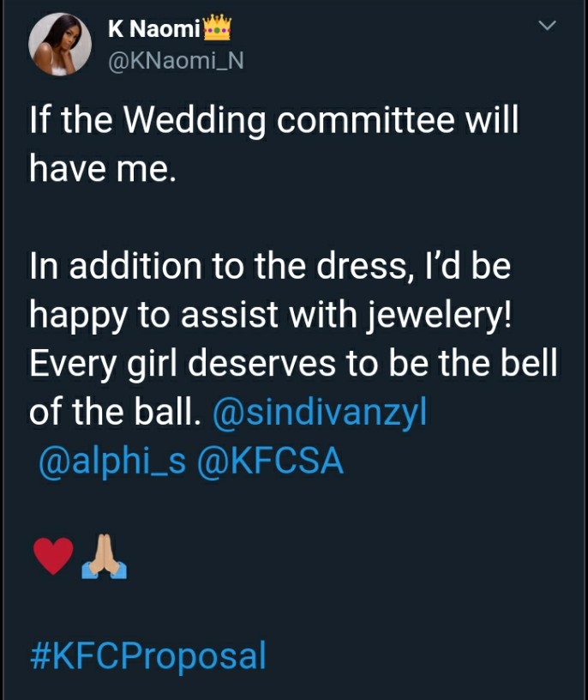Click the crown emoji beside K Naomi

pos(217,27)
